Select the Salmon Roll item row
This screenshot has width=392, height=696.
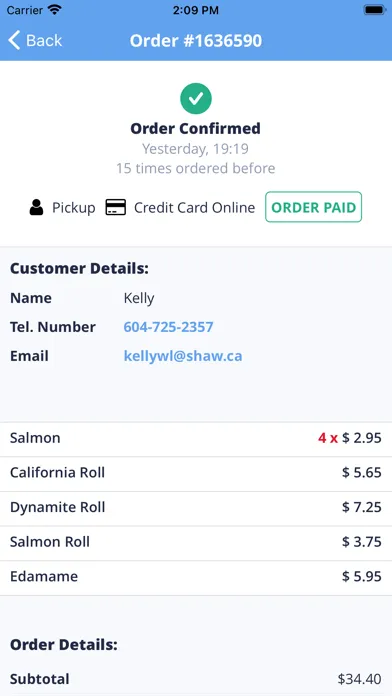tap(196, 542)
